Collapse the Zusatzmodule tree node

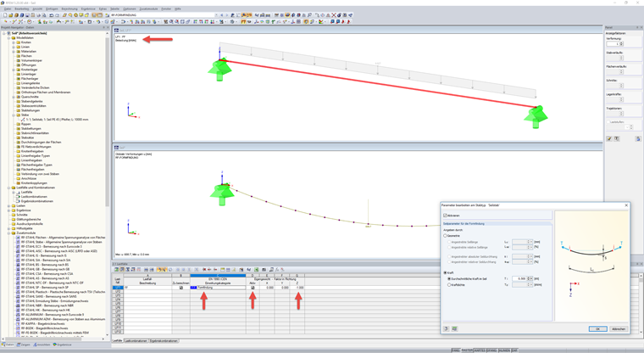(8, 233)
